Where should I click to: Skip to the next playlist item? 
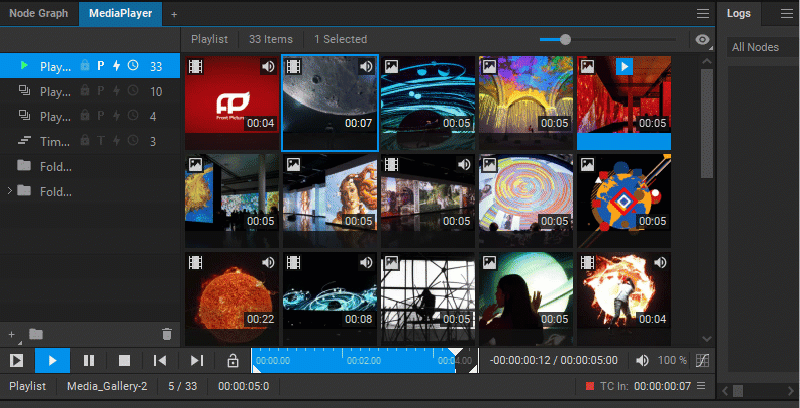(x=196, y=360)
